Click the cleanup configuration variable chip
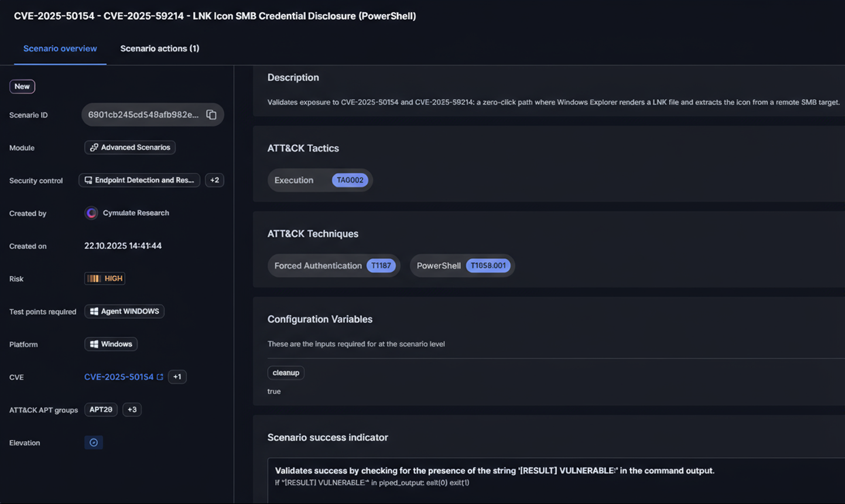The width and height of the screenshot is (845, 504). pos(286,373)
